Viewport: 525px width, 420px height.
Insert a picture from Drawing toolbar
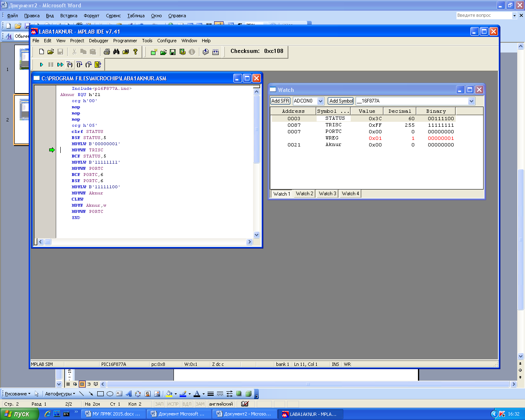(157, 394)
